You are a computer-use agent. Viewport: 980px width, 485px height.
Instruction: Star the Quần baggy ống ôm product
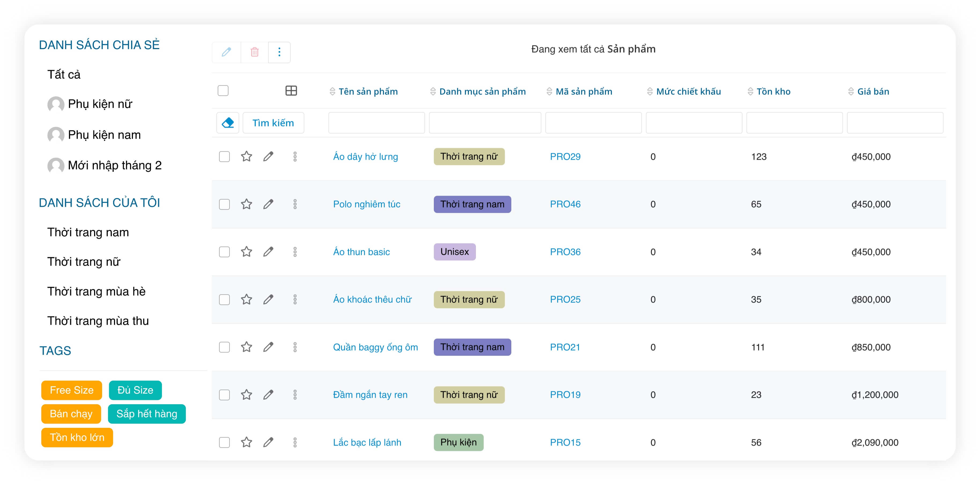pos(246,347)
